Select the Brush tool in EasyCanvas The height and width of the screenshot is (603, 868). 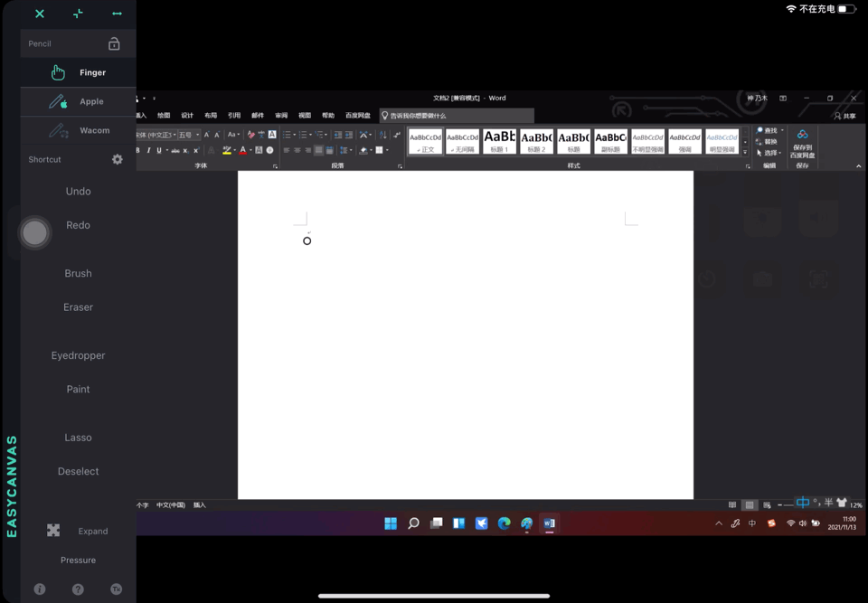pyautogui.click(x=78, y=273)
